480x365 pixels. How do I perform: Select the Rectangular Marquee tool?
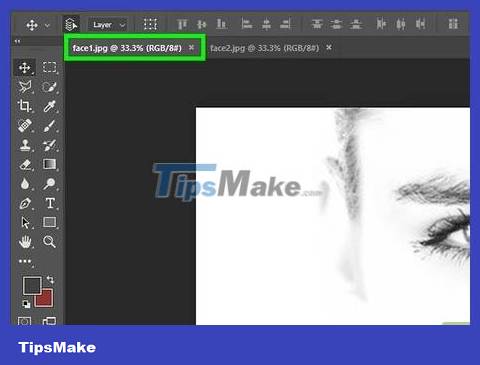(49, 67)
